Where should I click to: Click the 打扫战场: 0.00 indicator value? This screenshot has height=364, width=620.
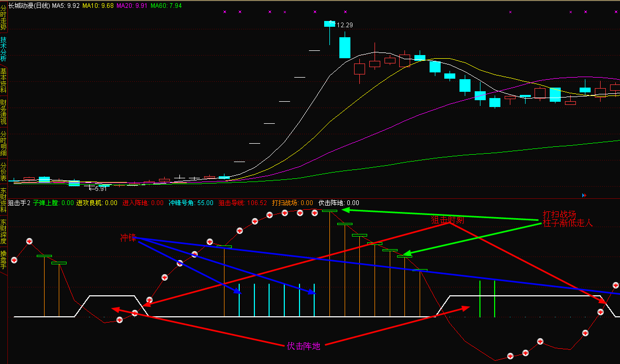(x=292, y=203)
